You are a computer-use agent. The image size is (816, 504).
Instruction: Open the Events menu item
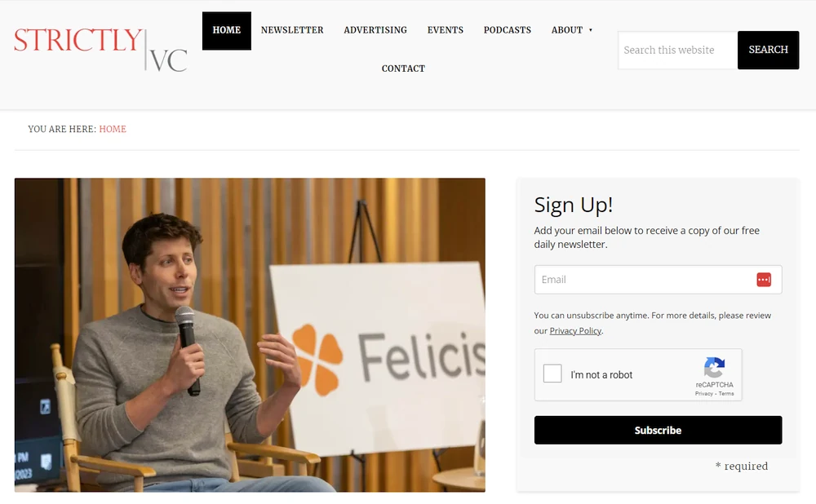pos(446,30)
